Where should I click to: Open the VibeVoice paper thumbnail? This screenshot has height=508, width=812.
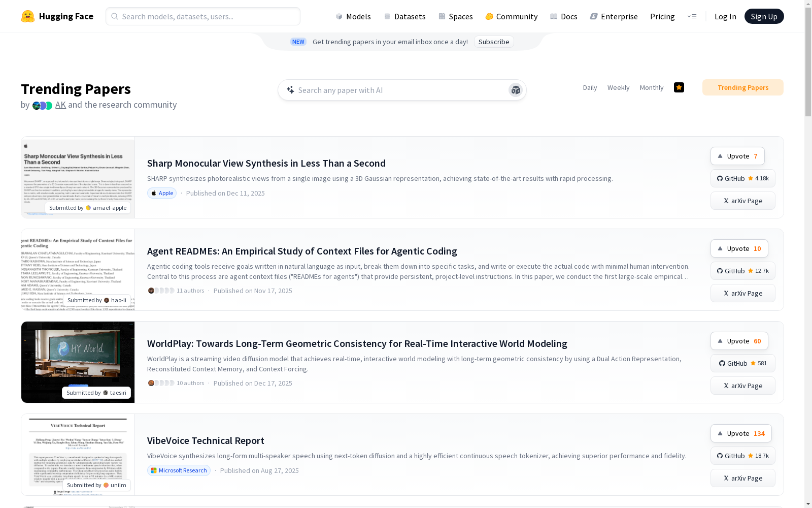click(x=78, y=455)
